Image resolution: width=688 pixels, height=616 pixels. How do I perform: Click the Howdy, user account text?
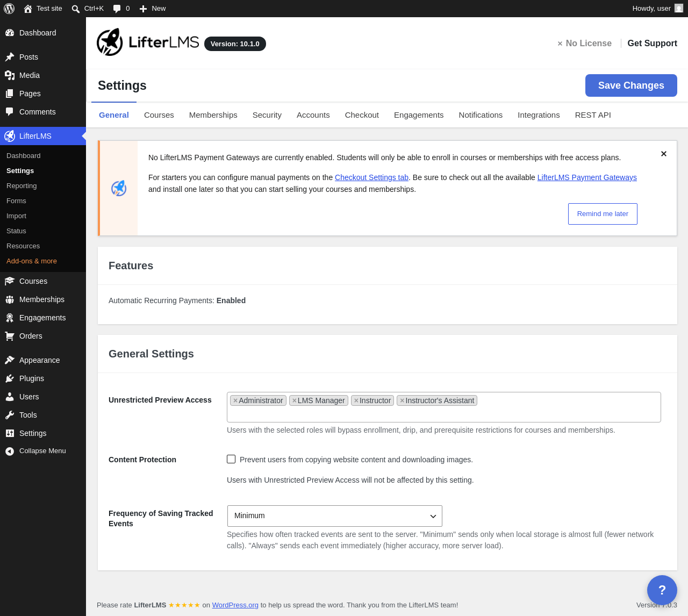[651, 9]
